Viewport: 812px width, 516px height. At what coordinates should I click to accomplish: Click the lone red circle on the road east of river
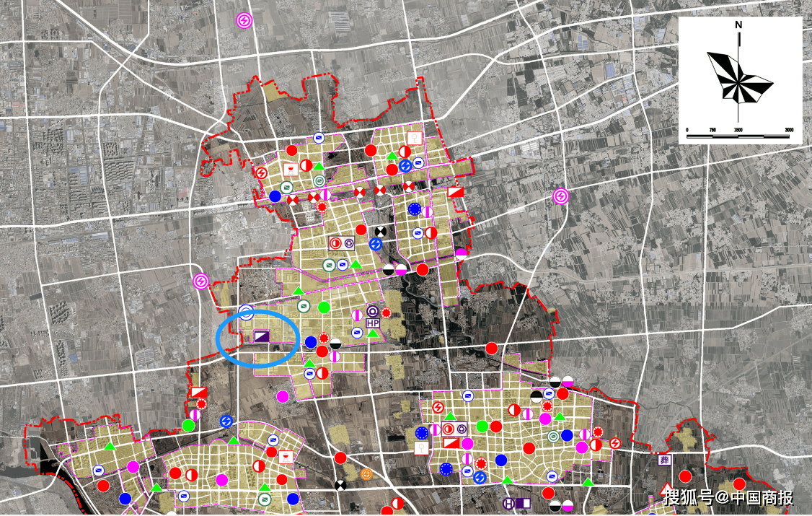click(x=491, y=348)
